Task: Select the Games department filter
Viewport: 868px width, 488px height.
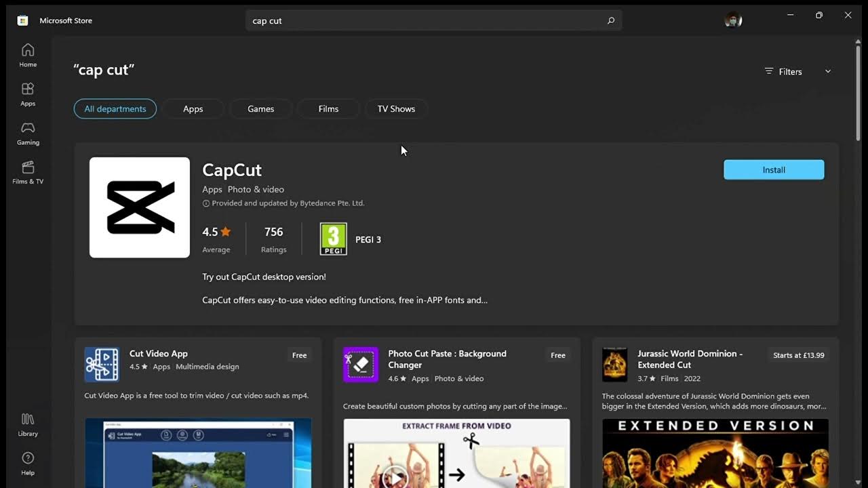Action: (261, 108)
